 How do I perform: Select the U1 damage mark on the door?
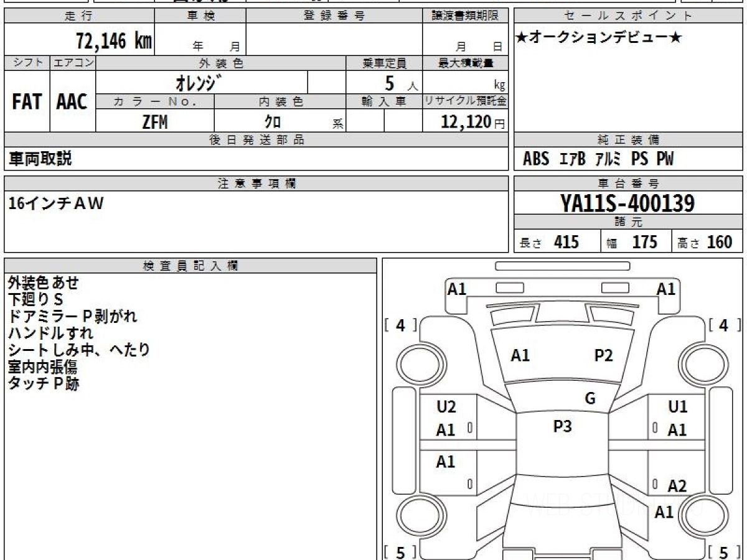(x=677, y=408)
